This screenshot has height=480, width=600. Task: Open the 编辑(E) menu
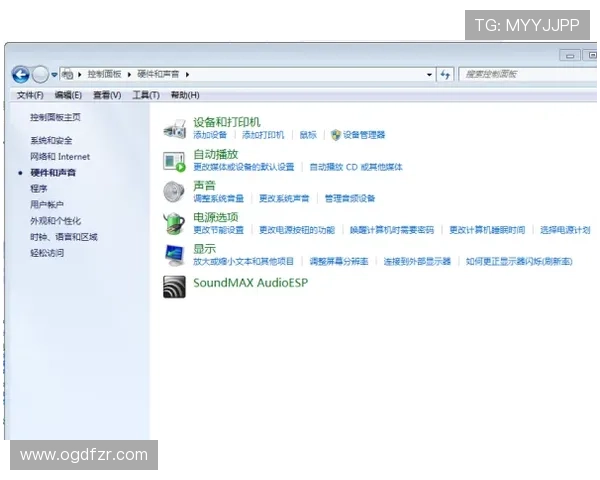coord(68,95)
